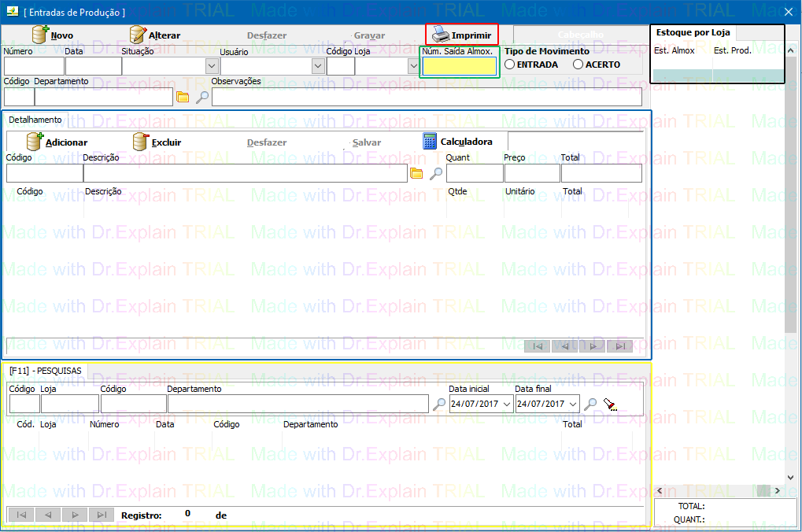Click Desfazer button in Detalhamento toolbar
Viewport: 802px width, 532px height.
[x=267, y=142]
